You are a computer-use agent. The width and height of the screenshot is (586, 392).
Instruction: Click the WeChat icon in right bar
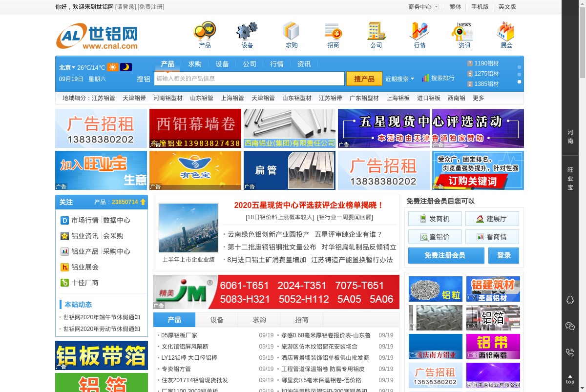click(x=570, y=326)
